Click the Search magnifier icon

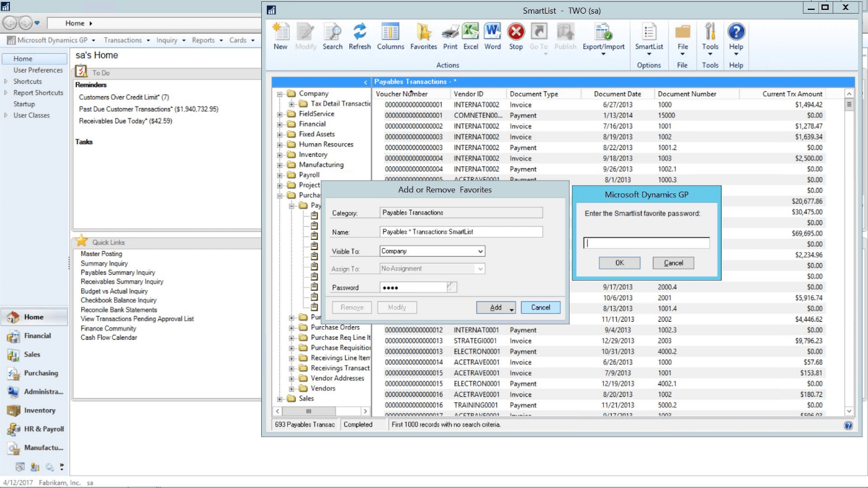tap(333, 32)
